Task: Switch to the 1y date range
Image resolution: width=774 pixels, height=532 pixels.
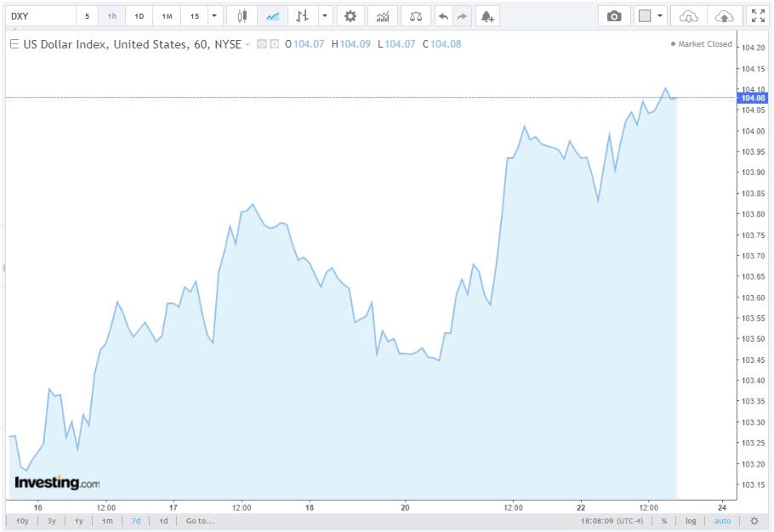Action: tap(79, 521)
